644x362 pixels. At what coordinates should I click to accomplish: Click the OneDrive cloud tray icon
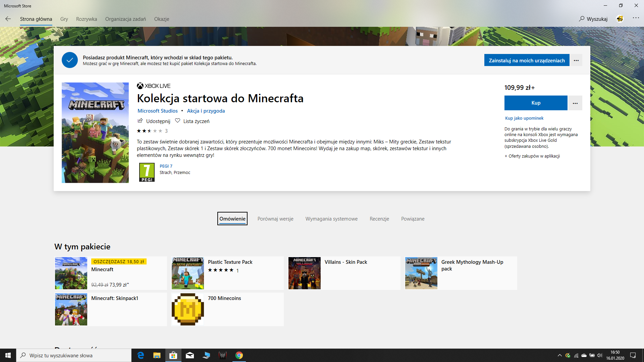tap(584, 355)
